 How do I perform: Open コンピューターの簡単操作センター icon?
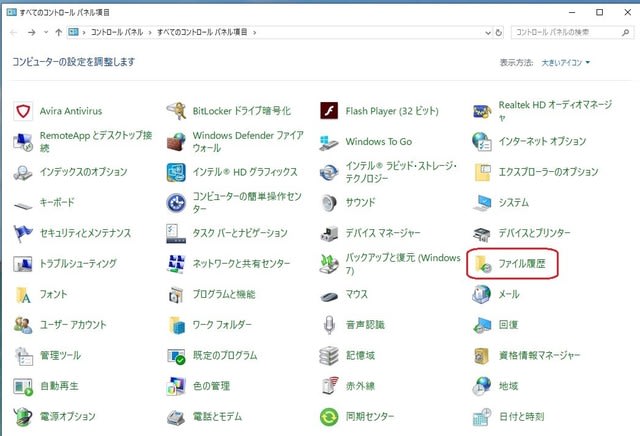[176, 203]
